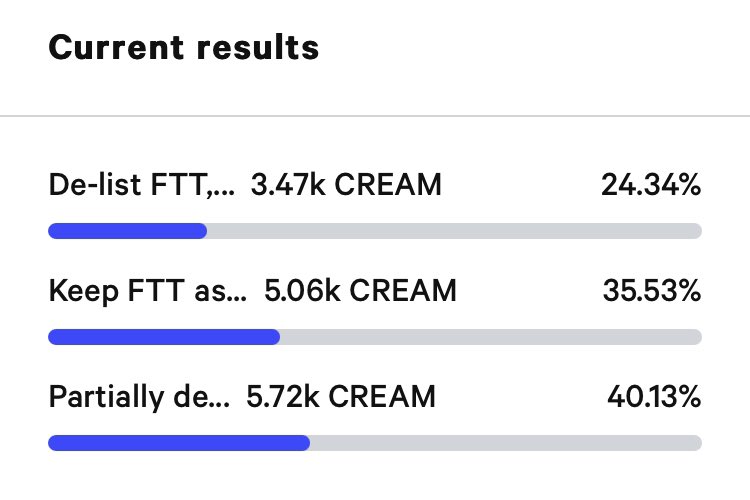Click the 3.47k CREAM vote amount
The image size is (750, 500).
(346, 185)
